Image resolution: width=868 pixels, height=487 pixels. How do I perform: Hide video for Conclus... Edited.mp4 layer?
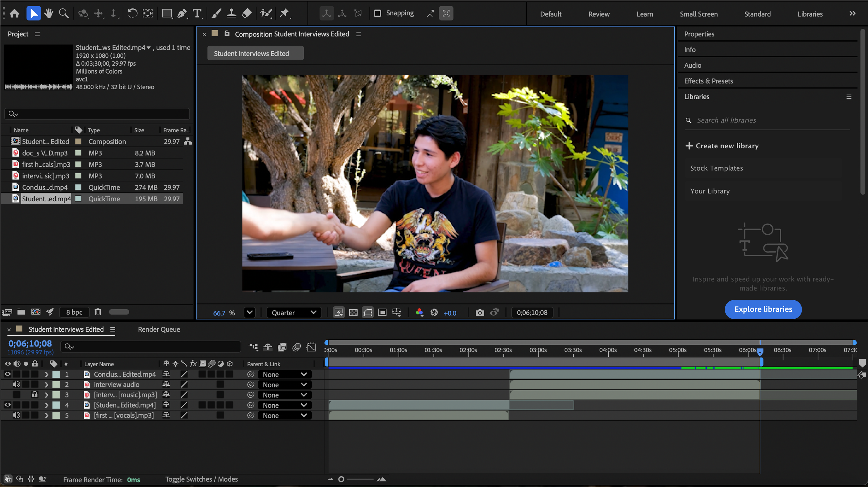pos(7,374)
